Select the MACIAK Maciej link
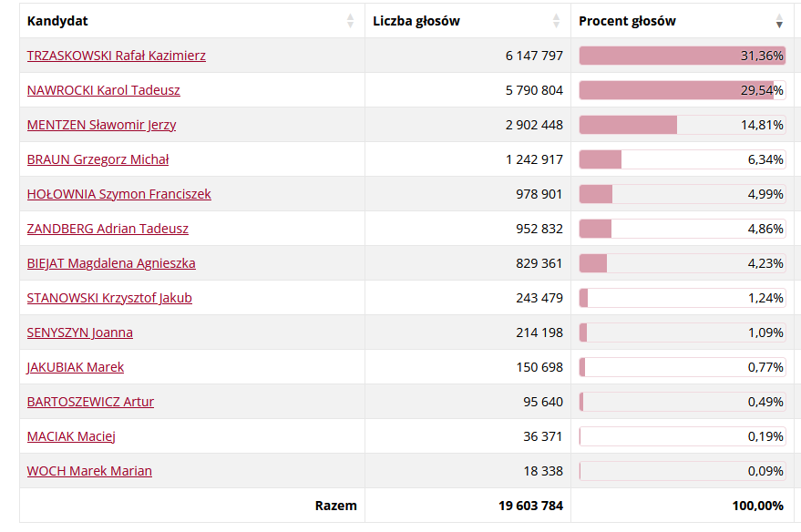Screen dimensions: 801x532 (71, 436)
